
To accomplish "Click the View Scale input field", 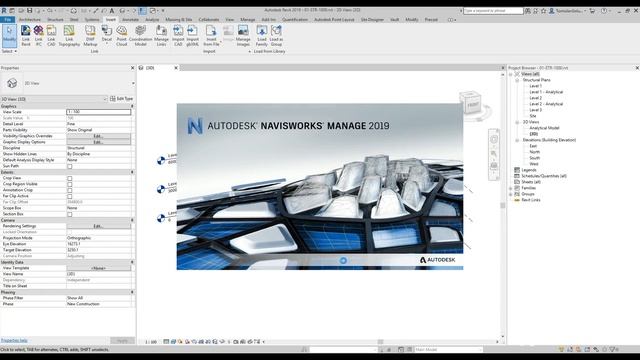I will click(x=99, y=112).
